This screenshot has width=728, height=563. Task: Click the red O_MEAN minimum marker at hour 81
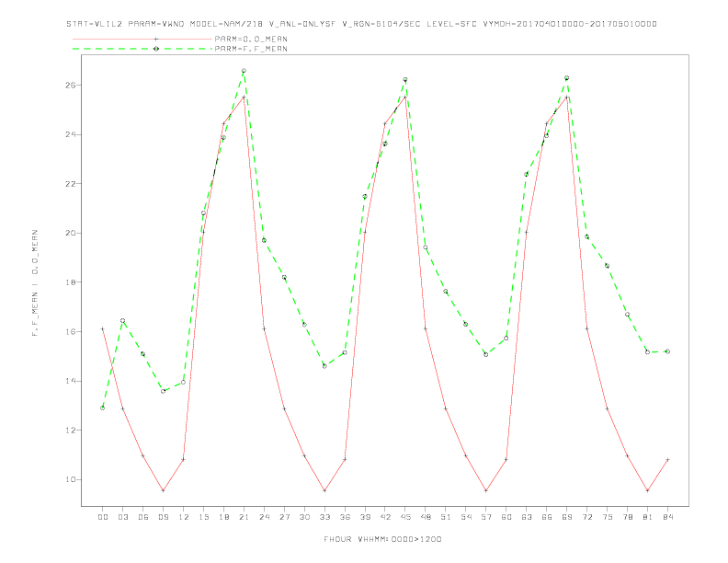pos(648,490)
